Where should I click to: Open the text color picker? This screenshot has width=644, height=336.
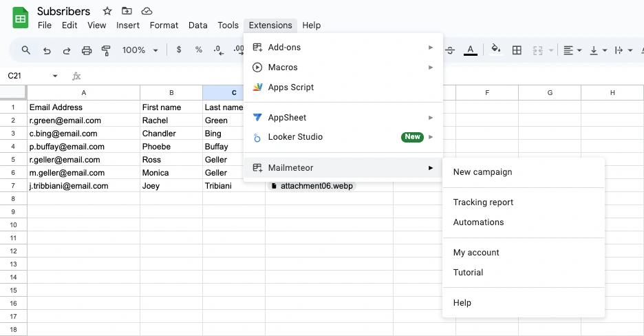(470, 50)
